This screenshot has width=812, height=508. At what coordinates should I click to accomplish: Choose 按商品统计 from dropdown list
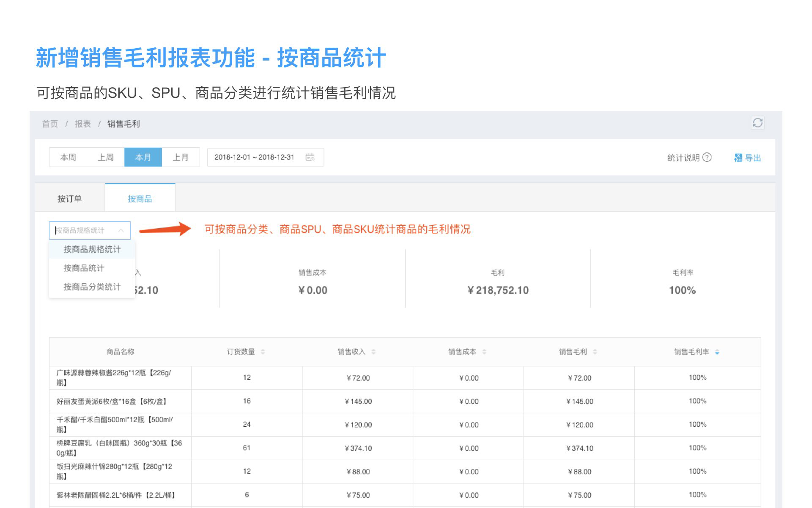point(84,268)
